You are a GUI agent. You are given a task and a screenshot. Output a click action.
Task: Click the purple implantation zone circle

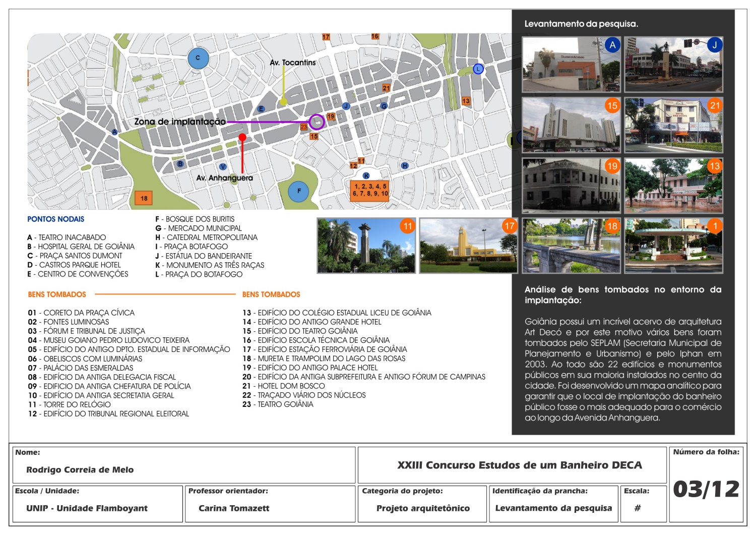tap(317, 122)
